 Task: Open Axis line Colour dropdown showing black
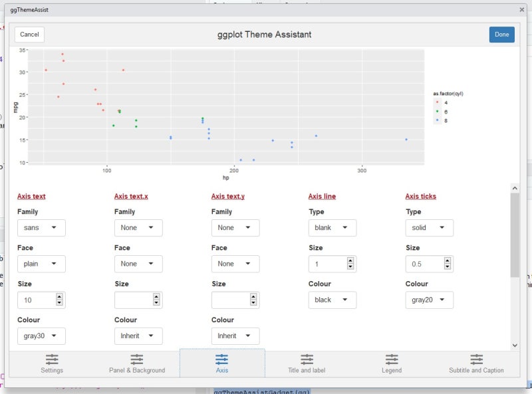(332, 300)
